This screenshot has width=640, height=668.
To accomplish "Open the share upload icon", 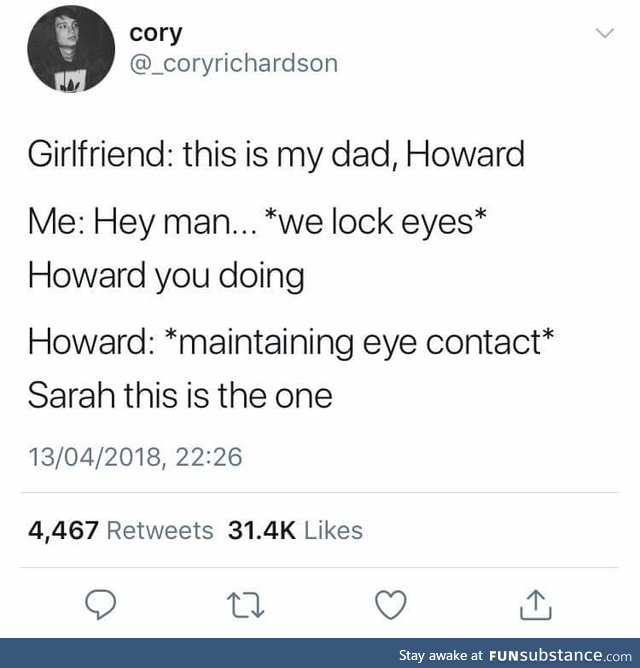I will point(536,605).
